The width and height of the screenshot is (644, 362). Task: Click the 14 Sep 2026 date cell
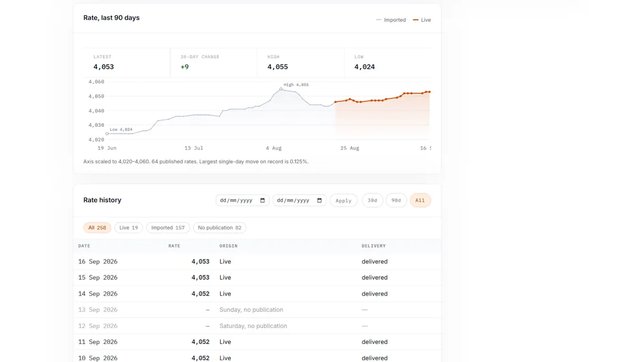coord(98,294)
